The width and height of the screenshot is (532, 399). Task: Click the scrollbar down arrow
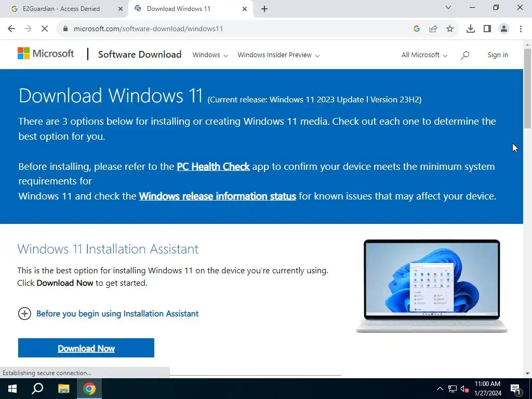527,374
